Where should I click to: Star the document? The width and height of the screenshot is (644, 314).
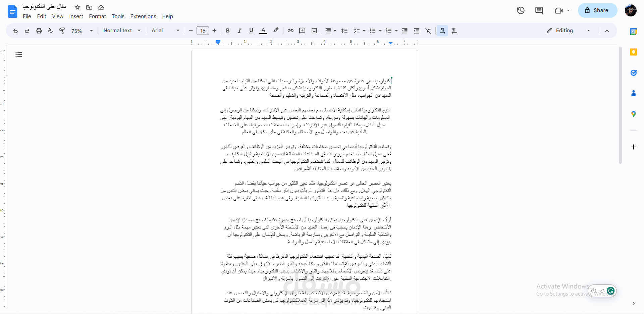pos(77,7)
